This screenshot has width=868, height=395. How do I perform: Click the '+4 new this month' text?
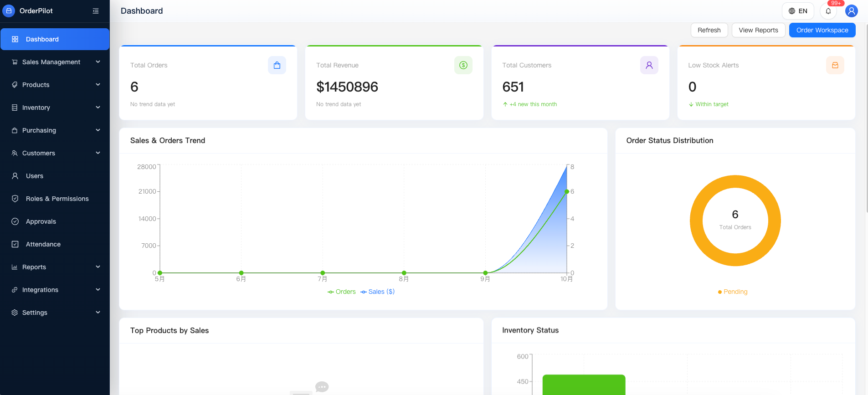pyautogui.click(x=533, y=104)
